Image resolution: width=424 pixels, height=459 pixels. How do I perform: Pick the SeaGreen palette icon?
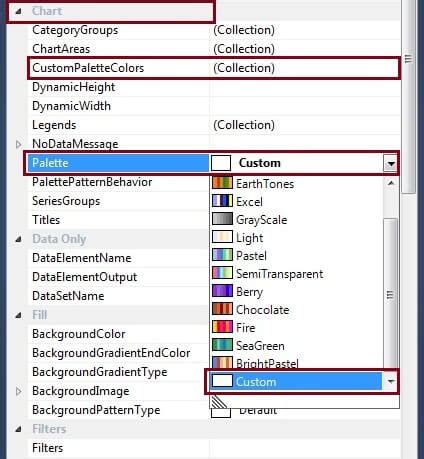tap(222, 345)
